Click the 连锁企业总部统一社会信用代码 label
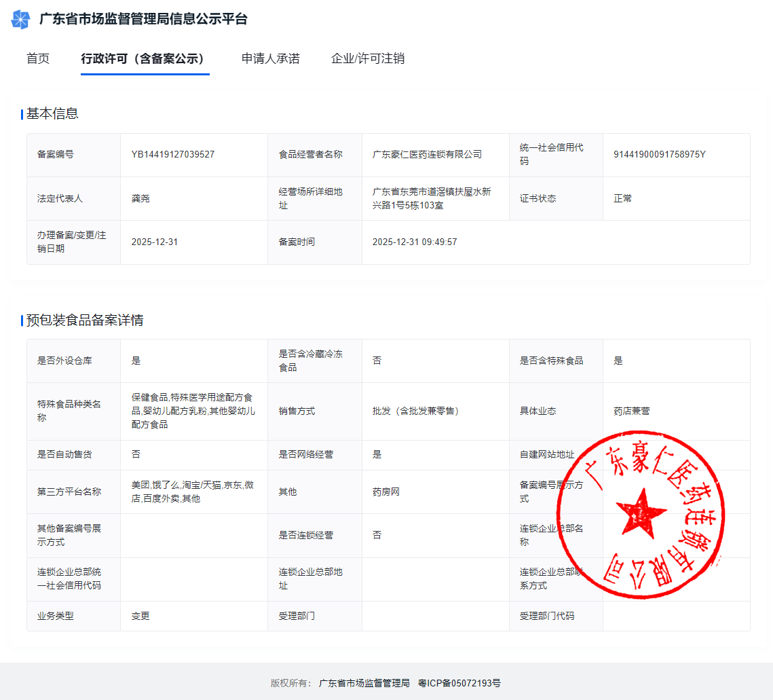 (69, 578)
